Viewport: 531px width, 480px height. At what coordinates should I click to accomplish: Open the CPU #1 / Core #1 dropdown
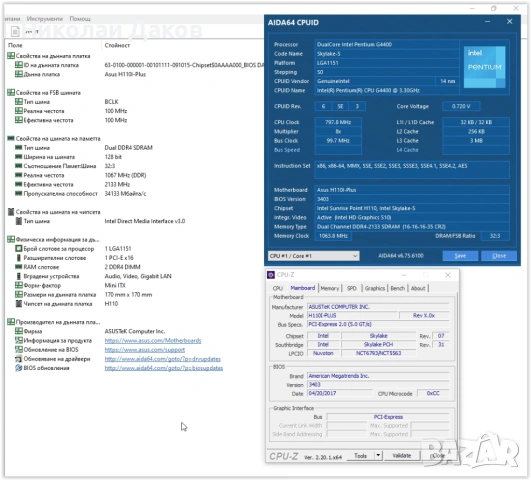pos(314,256)
